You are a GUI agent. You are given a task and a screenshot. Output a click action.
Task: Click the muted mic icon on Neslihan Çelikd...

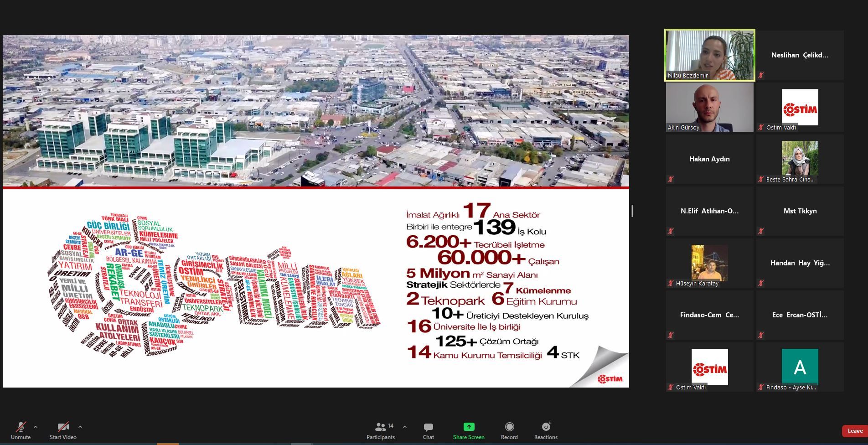point(761,75)
